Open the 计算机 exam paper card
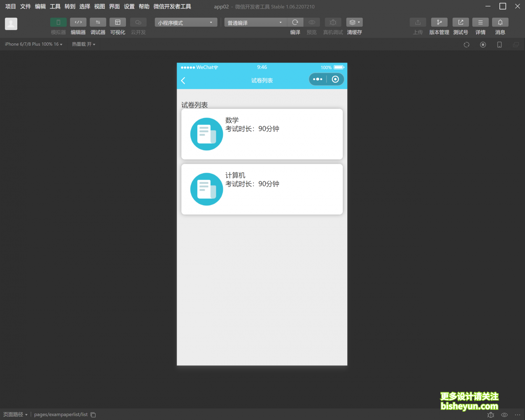 tap(262, 189)
